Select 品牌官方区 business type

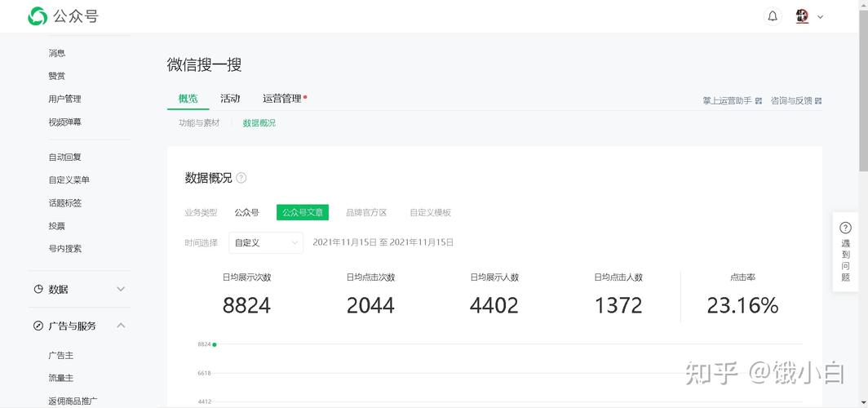(x=366, y=213)
